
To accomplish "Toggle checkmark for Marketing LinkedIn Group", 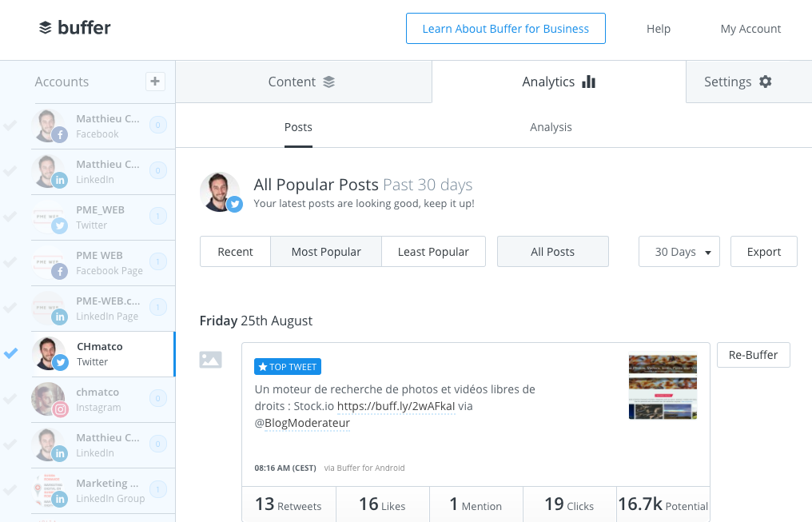I will point(10,490).
